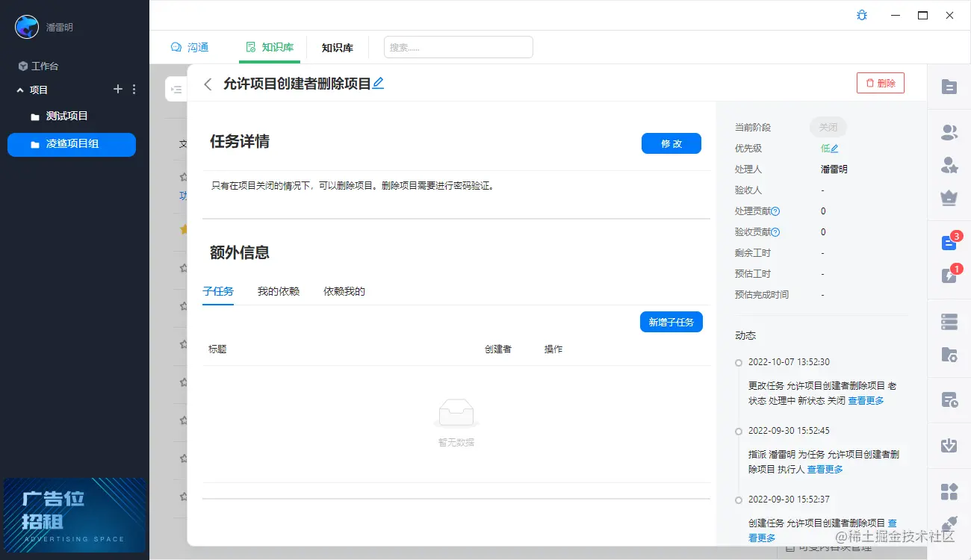The height and width of the screenshot is (560, 971).
Task: Open the server stack icon in right sidebar
Action: pos(949,322)
